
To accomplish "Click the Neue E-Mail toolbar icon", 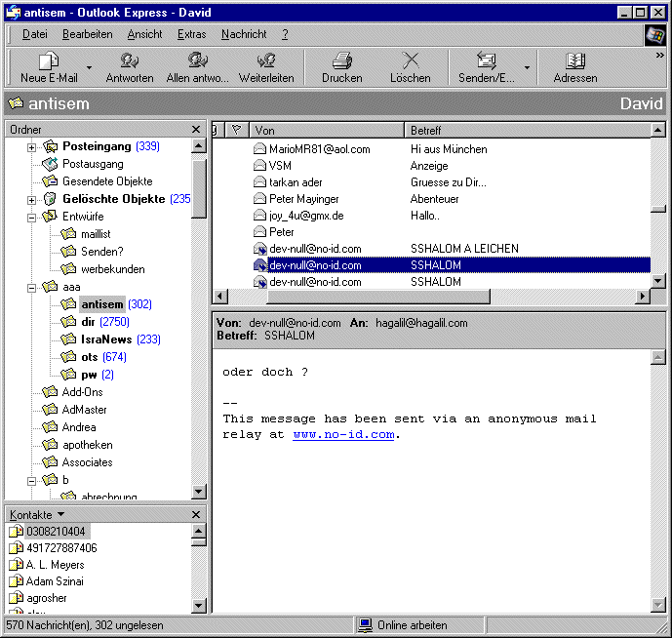I will [x=49, y=61].
